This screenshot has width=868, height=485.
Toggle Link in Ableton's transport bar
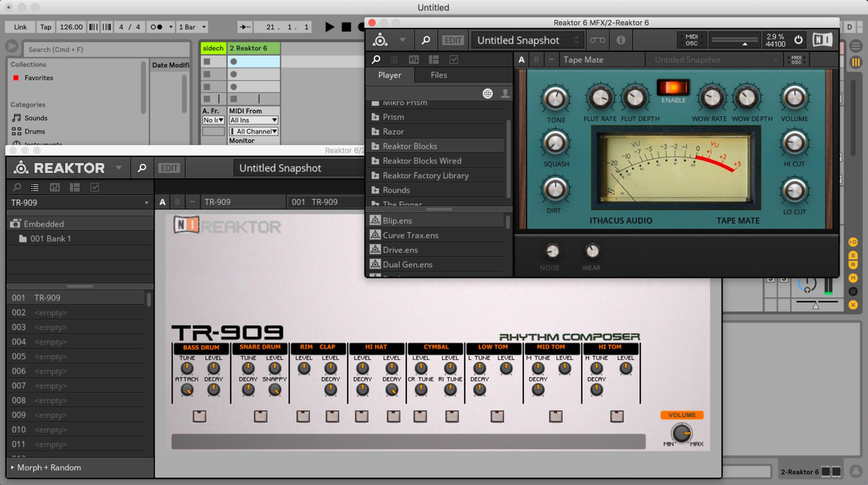[x=19, y=27]
